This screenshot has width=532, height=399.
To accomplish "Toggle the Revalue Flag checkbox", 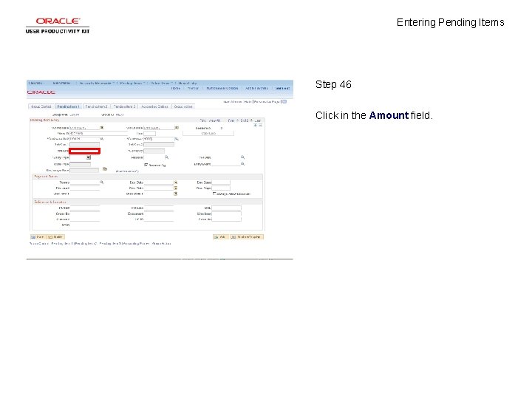I will (146, 165).
